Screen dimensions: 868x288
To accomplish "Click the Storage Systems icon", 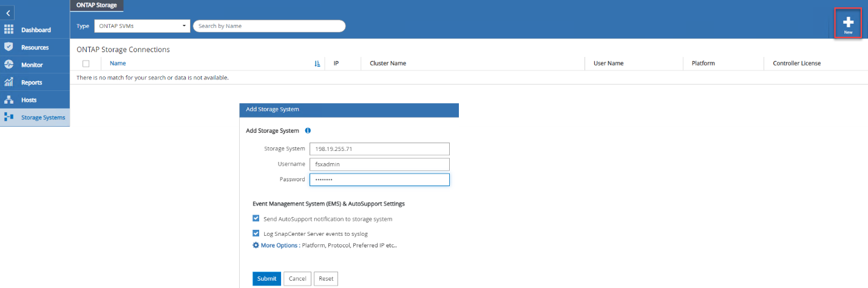I will (8, 117).
